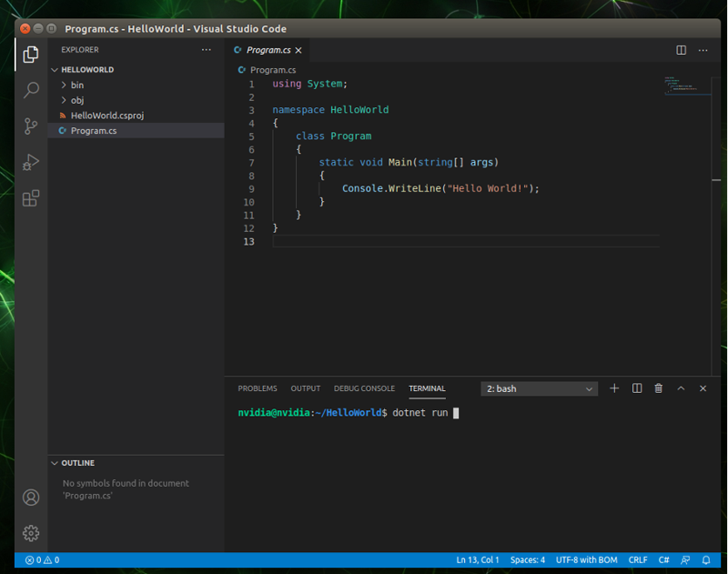Screen dimensions: 728x574
Task: Click Ln 13, Col 1 in status bar
Action: coord(477,560)
